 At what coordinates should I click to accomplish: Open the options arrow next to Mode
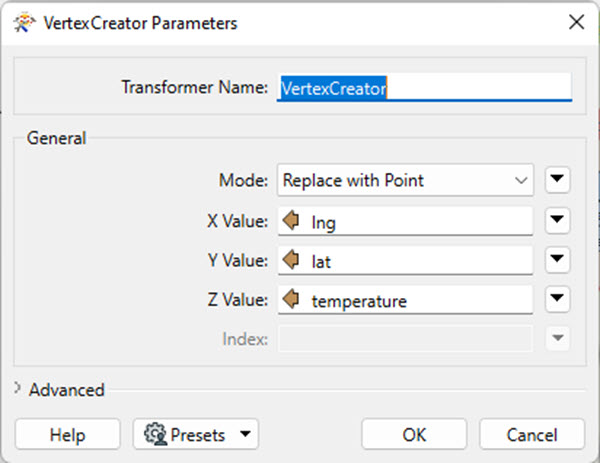tap(557, 179)
